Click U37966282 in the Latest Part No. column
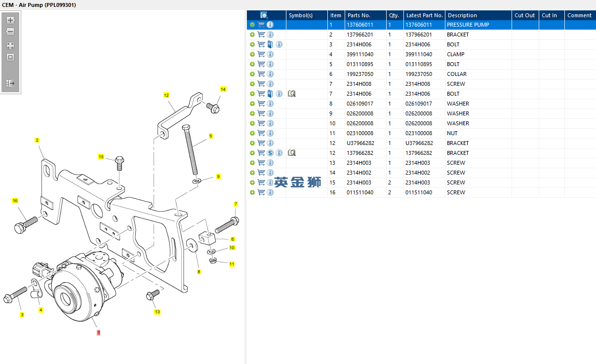 (419, 143)
